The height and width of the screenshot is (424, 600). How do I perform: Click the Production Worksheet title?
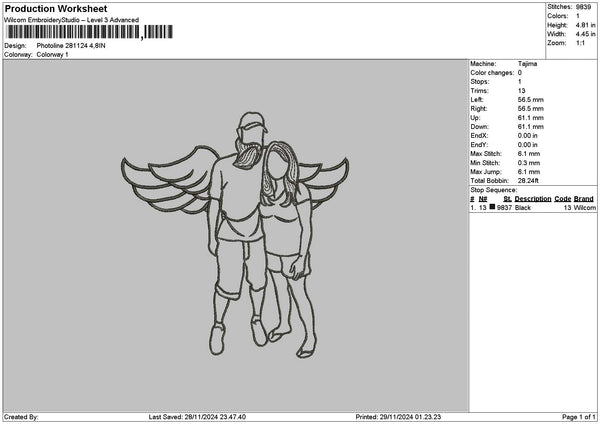coord(56,8)
